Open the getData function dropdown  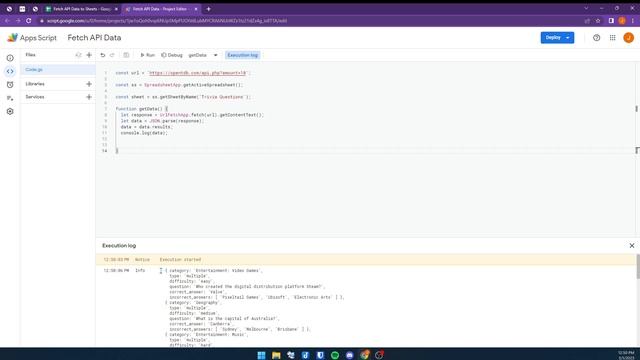pyautogui.click(x=203, y=55)
